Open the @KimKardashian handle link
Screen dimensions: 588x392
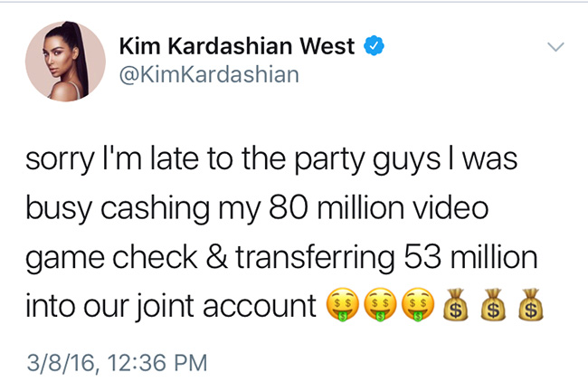tap(209, 74)
